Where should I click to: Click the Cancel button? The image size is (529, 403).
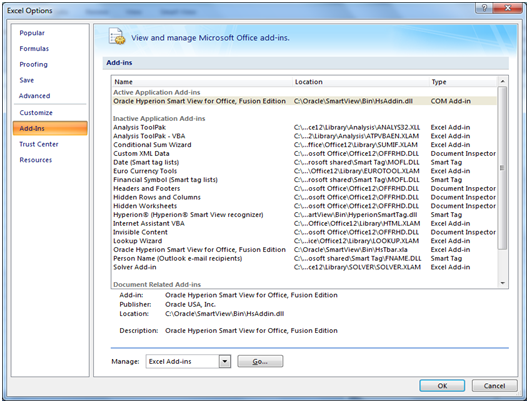[x=494, y=386]
